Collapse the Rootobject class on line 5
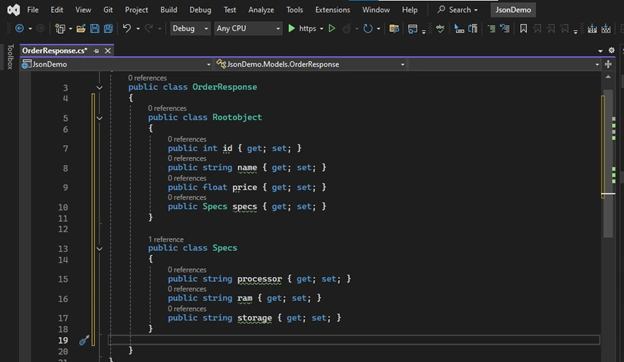Image resolution: width=624 pixels, height=362 pixels. (x=99, y=118)
